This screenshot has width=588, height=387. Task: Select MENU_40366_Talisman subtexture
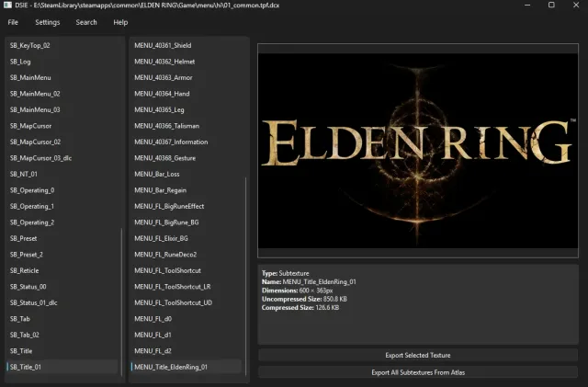point(186,126)
